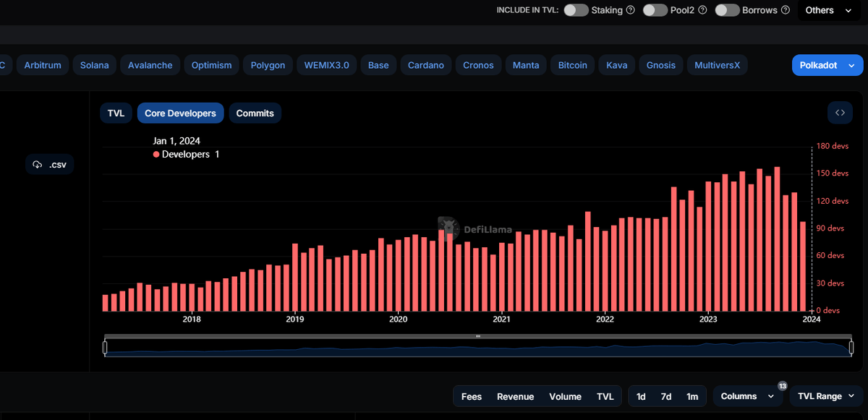The image size is (868, 420).
Task: Filter by Cronos chain
Action: (x=478, y=65)
